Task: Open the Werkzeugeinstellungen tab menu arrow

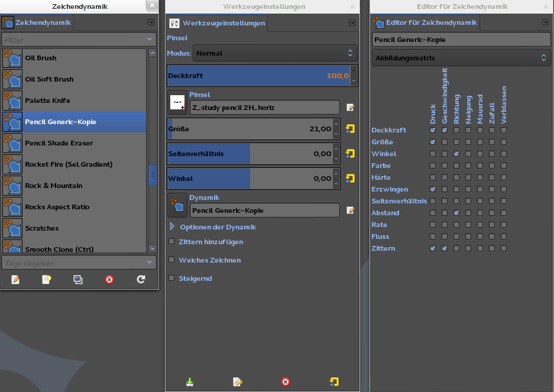Action: coord(352,22)
